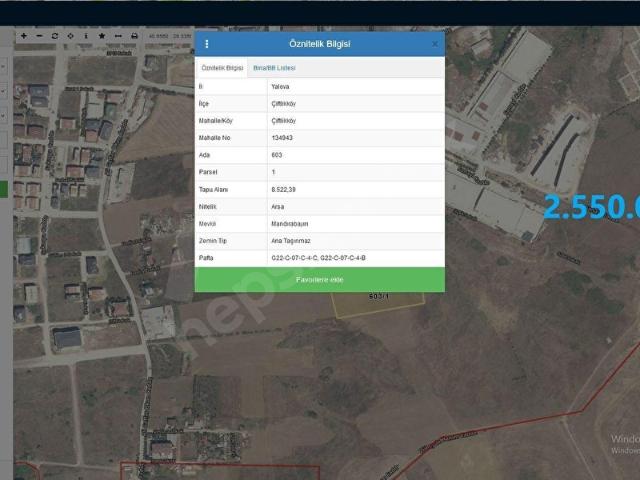
Task: Click the Nitelik value 'Arsa'
Action: click(278, 207)
